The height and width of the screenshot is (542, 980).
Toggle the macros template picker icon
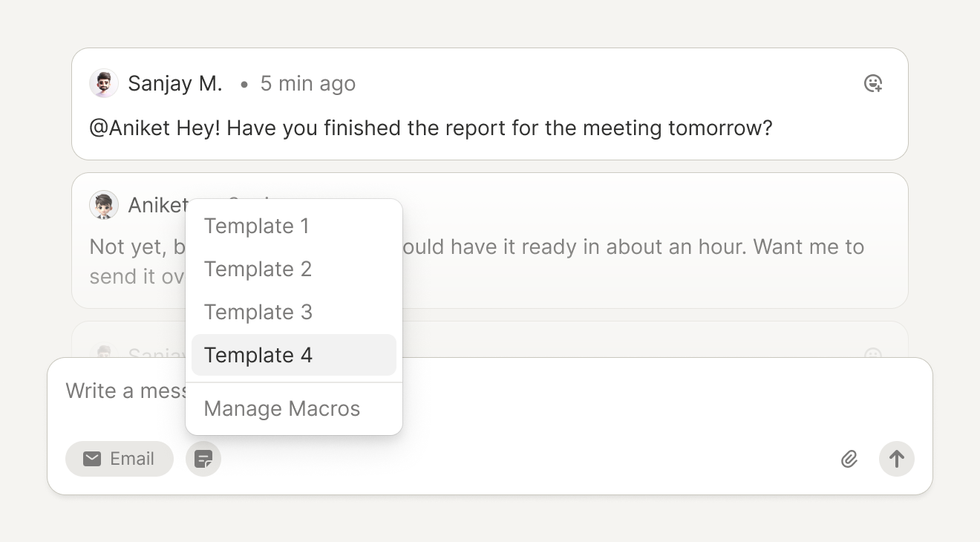[203, 459]
